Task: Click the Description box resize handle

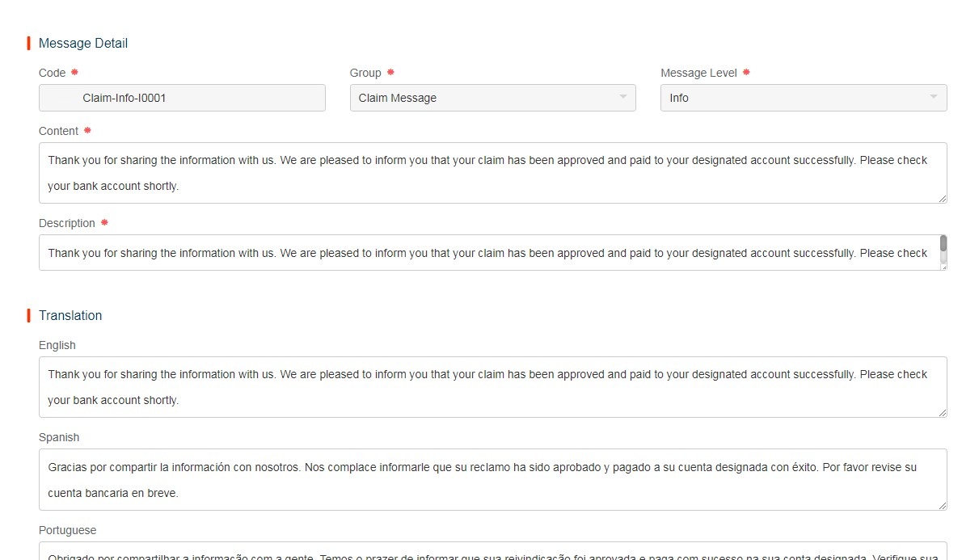Action: tap(943, 267)
